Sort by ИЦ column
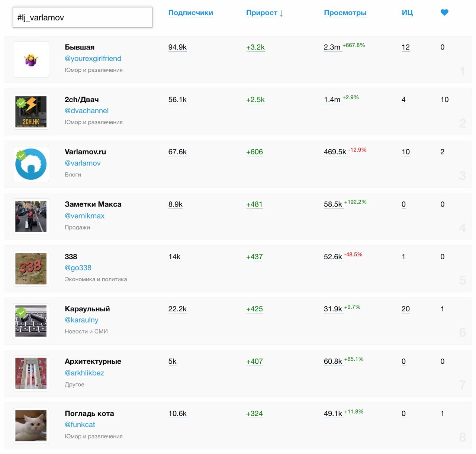The image size is (476, 454). (407, 13)
